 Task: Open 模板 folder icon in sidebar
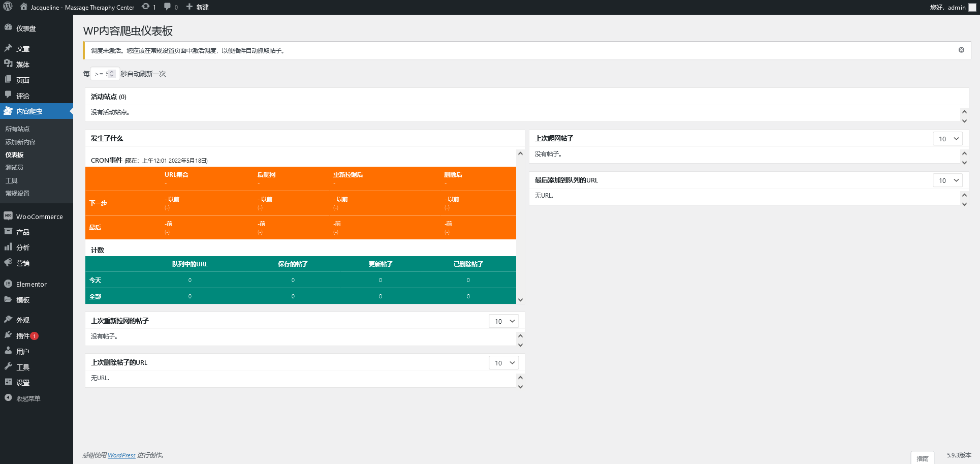tap(8, 299)
